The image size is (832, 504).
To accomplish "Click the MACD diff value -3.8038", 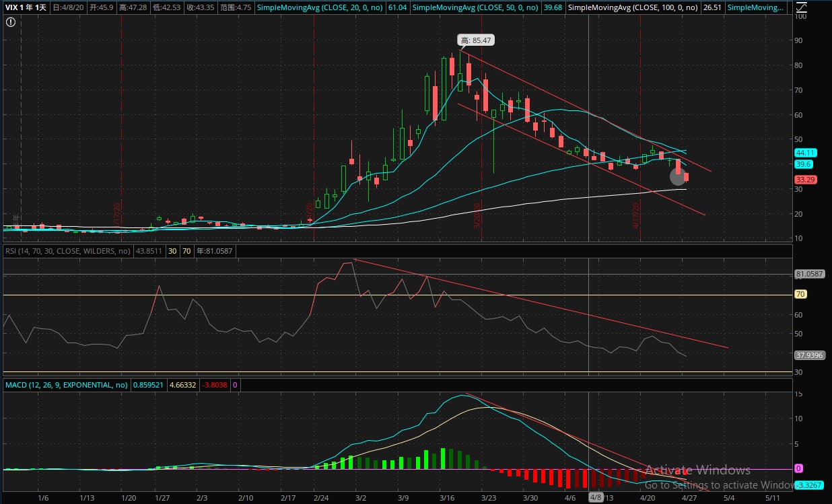I will point(215,385).
